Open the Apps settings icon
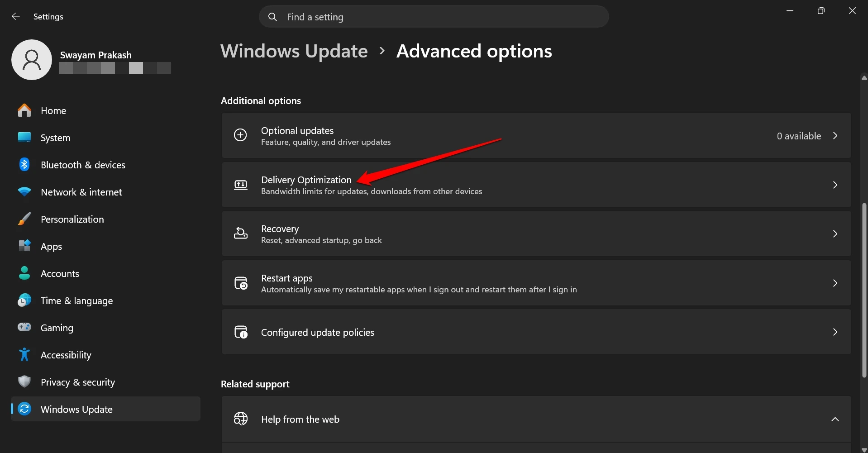This screenshot has width=868, height=453. coord(24,246)
